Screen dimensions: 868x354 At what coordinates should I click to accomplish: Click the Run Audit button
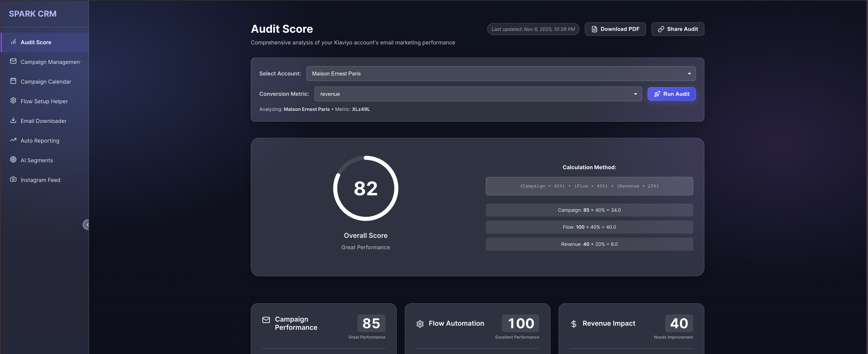coord(671,94)
